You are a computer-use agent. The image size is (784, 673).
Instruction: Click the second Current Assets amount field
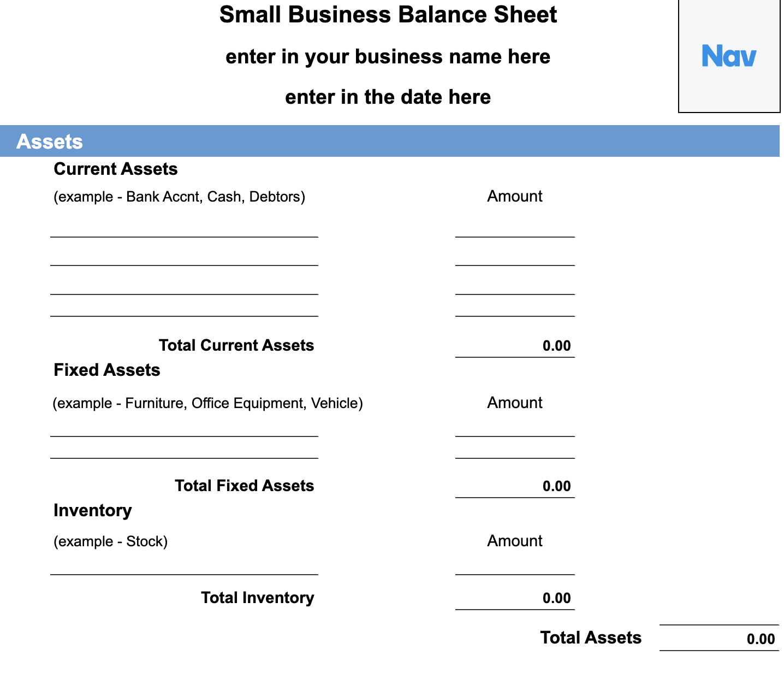point(515,263)
